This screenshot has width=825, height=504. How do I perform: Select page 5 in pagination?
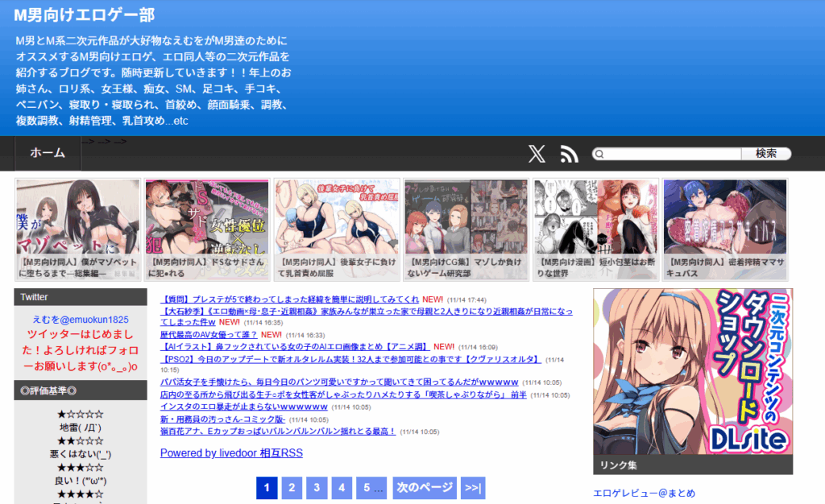coord(371,488)
